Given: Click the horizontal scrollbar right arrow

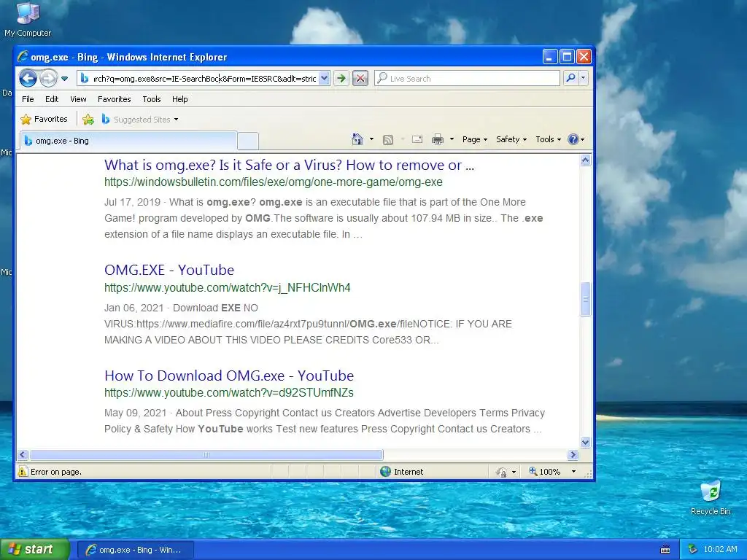Looking at the screenshot, I should click(x=573, y=455).
